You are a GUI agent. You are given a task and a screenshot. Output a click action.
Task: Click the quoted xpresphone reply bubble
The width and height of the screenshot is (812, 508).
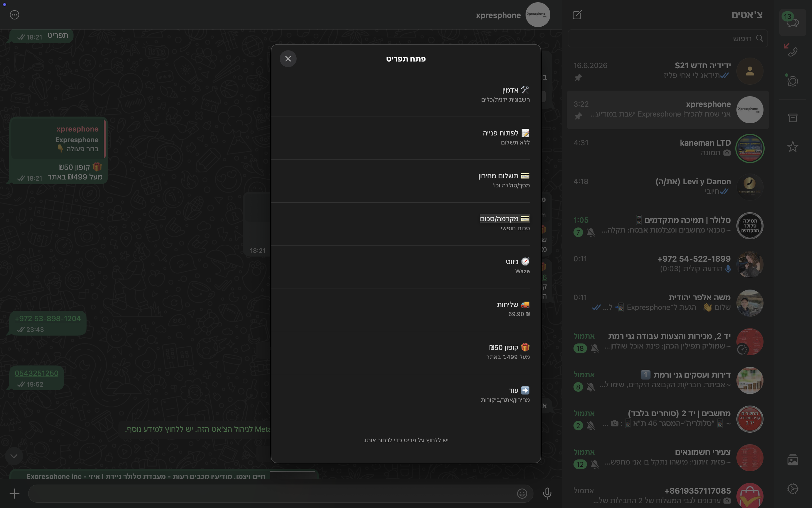point(58,138)
